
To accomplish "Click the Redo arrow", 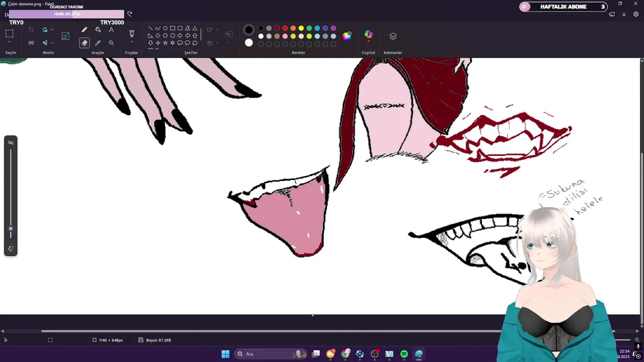I will coord(129,14).
